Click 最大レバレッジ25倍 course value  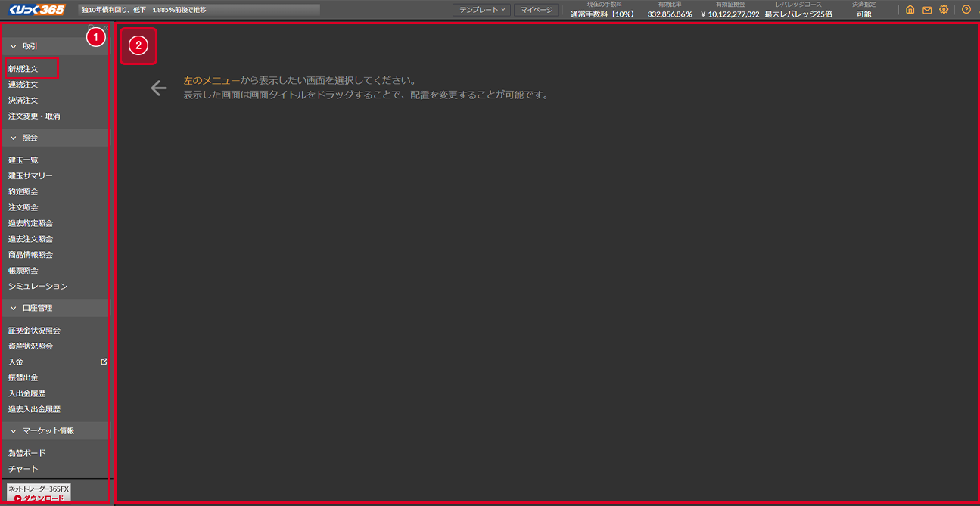tap(798, 14)
